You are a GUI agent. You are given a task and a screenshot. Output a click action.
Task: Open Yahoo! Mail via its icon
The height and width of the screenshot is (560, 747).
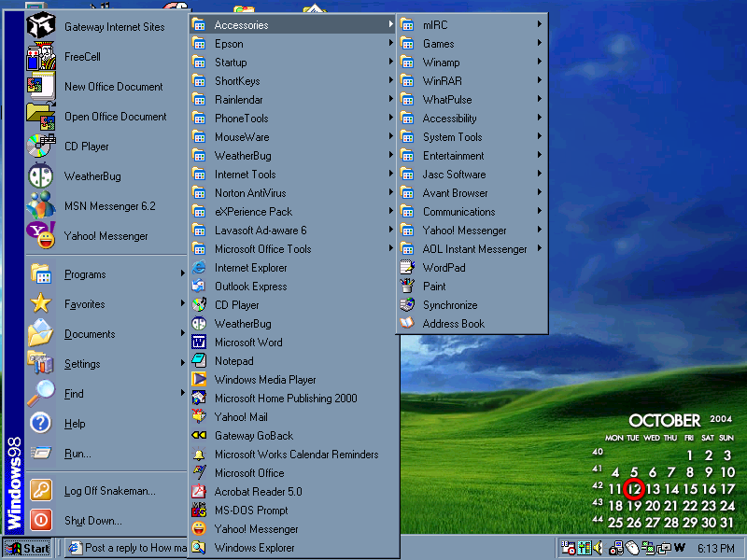[x=199, y=416]
